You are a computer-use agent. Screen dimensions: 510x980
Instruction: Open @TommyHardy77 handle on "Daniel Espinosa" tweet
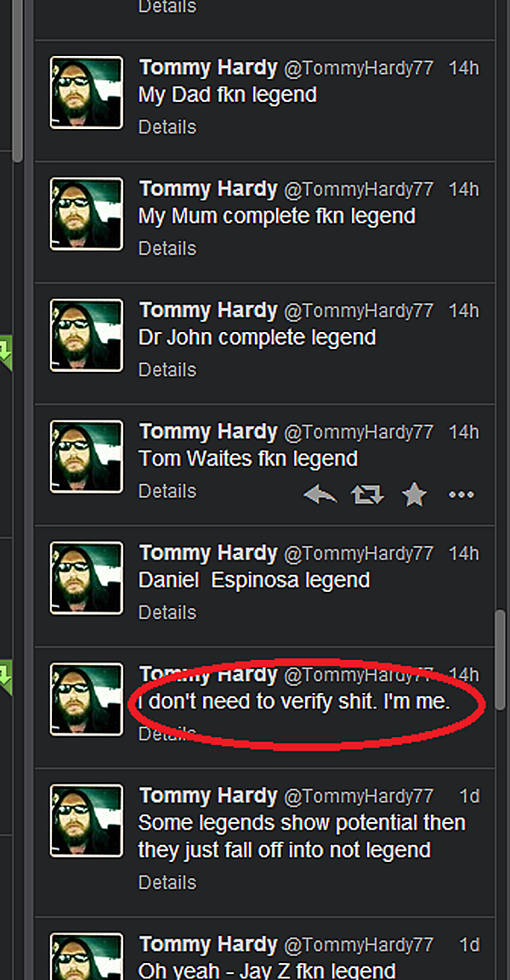tap(358, 553)
